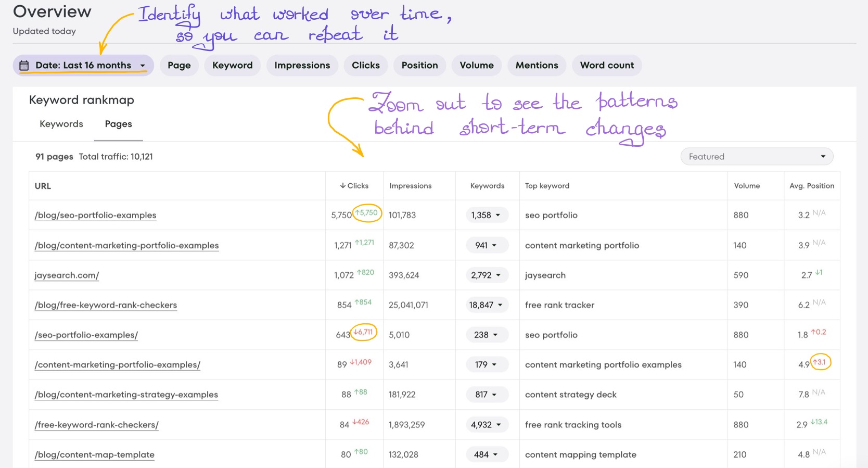The height and width of the screenshot is (468, 868).
Task: Open the /blog/content-map-template link
Action: (x=94, y=454)
